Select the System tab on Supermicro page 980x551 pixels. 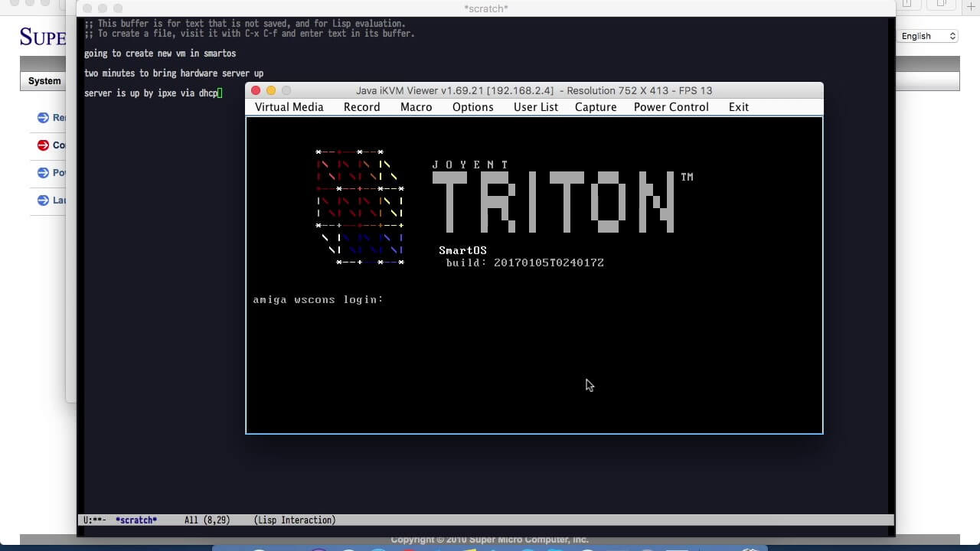pyautogui.click(x=44, y=81)
